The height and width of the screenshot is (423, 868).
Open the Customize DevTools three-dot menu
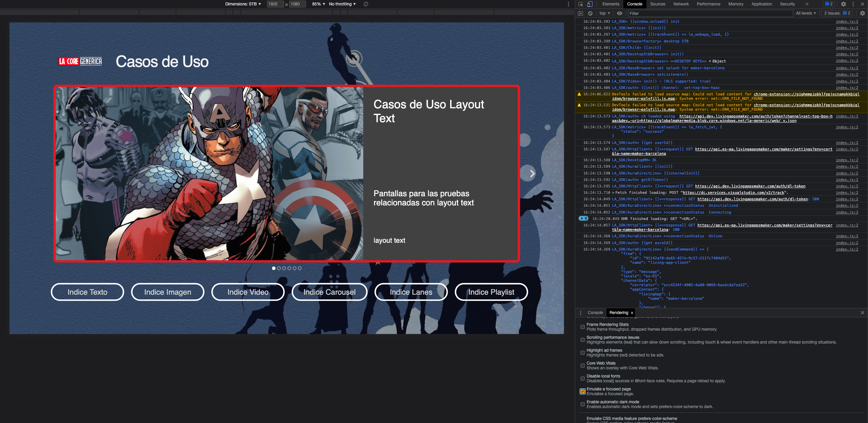click(853, 4)
